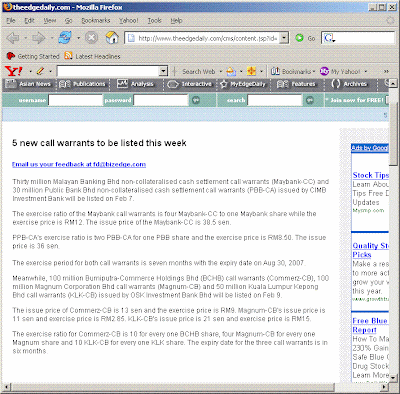The width and height of the screenshot is (400, 394).
Task: Open the Bookmarks menu
Action: tap(96, 21)
